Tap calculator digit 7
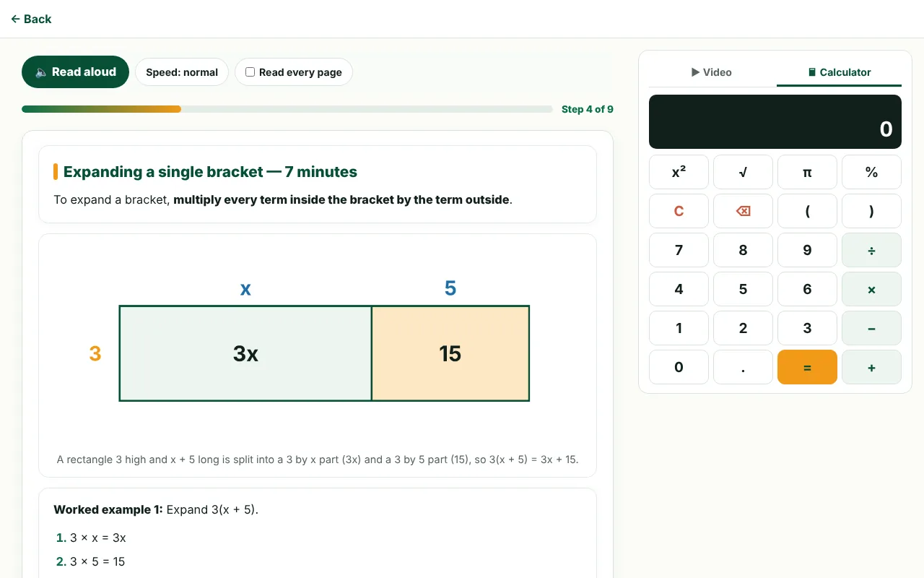 [679, 250]
